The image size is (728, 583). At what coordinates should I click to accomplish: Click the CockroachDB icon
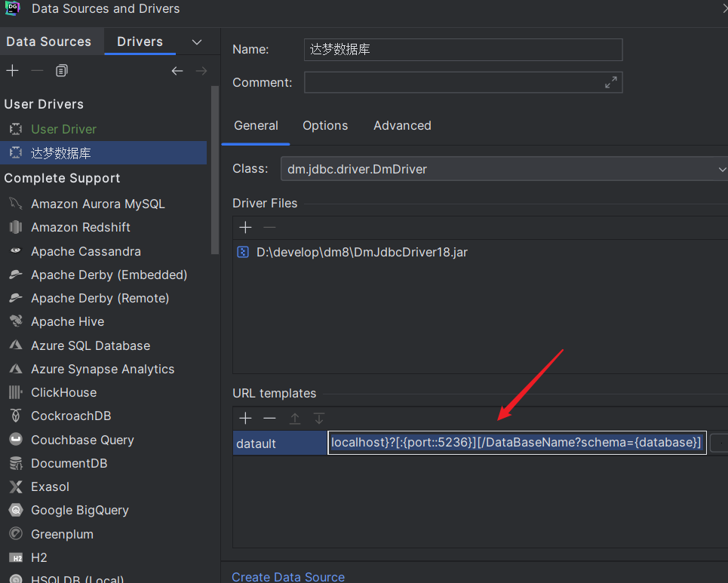tap(16, 416)
